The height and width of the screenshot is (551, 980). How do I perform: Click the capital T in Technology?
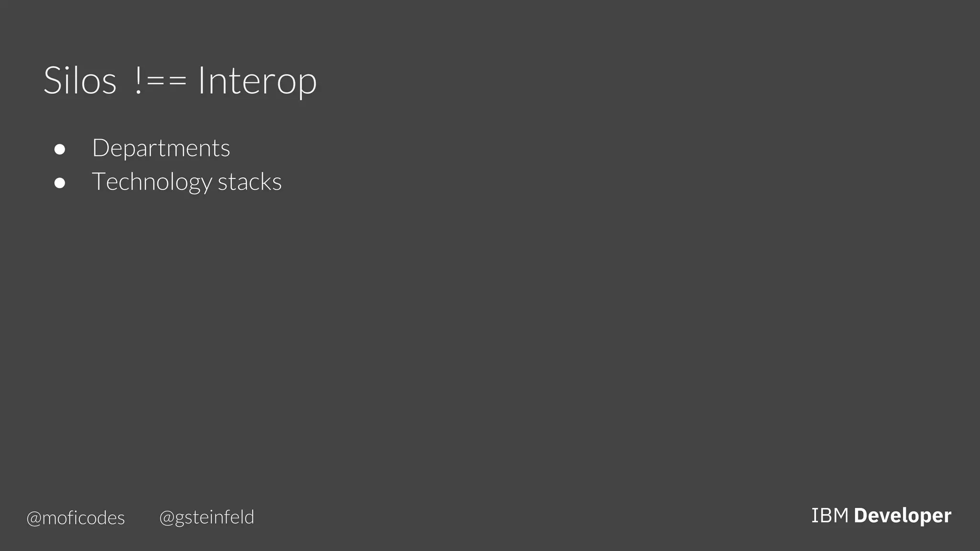(x=100, y=182)
